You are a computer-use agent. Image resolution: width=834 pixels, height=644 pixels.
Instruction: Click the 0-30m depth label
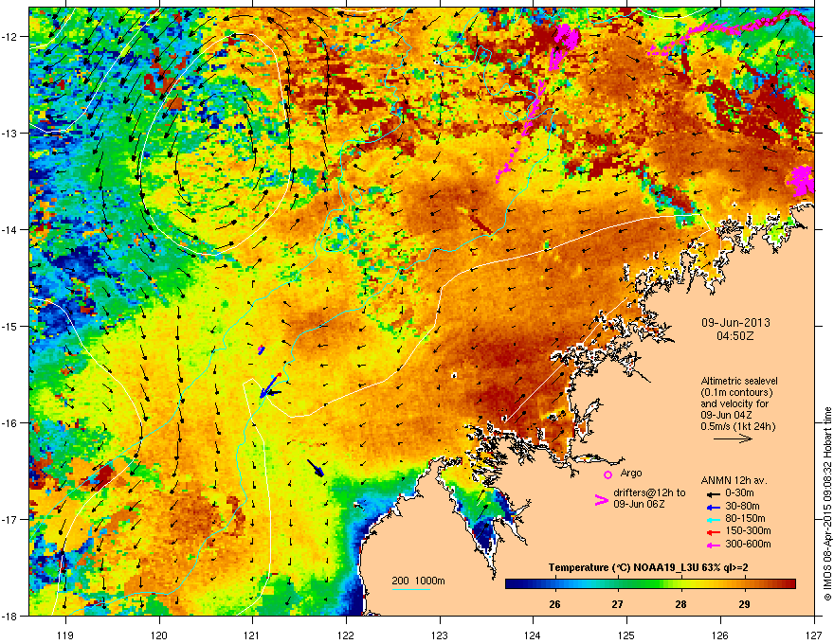(740, 493)
